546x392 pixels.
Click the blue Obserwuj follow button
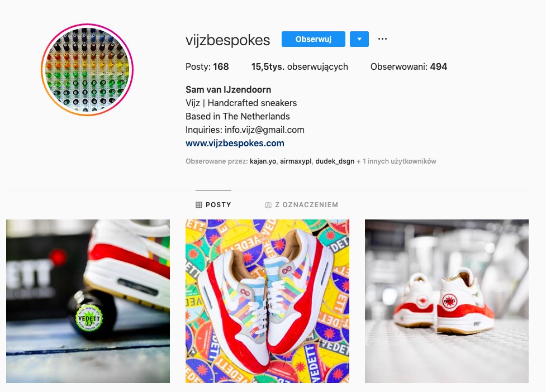tap(314, 39)
